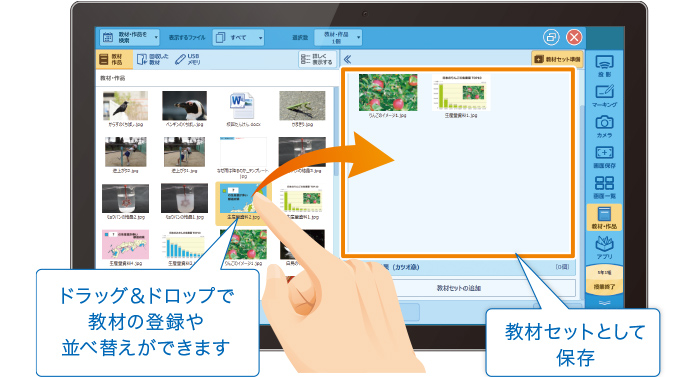The width and height of the screenshot is (700, 377).
Task: Toggle the 詳しく表示する detailed view
Action: point(317,59)
